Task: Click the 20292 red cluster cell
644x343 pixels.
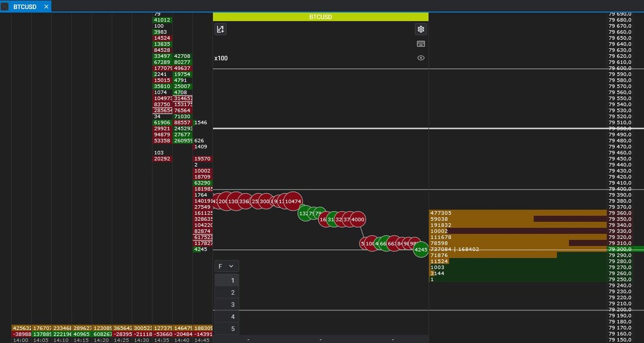Action: (x=162, y=159)
